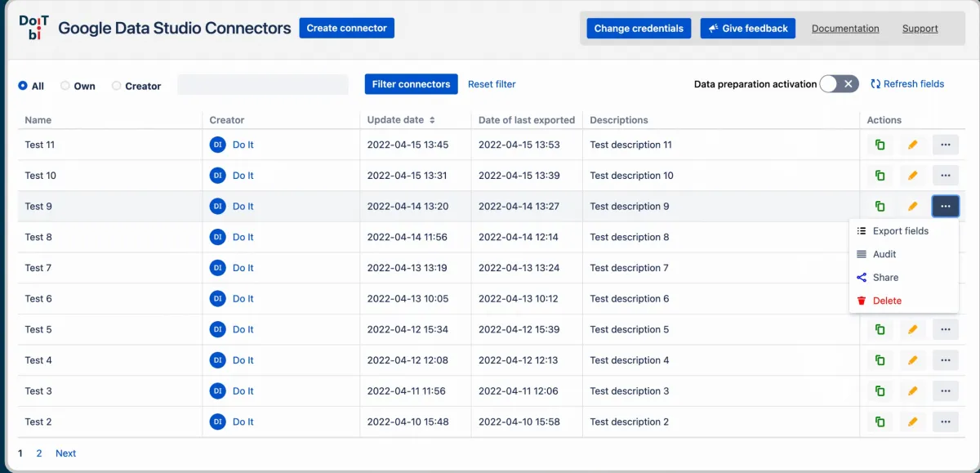Copy the Test 5 connector
Screen dimensions: 980x473
pos(880,329)
